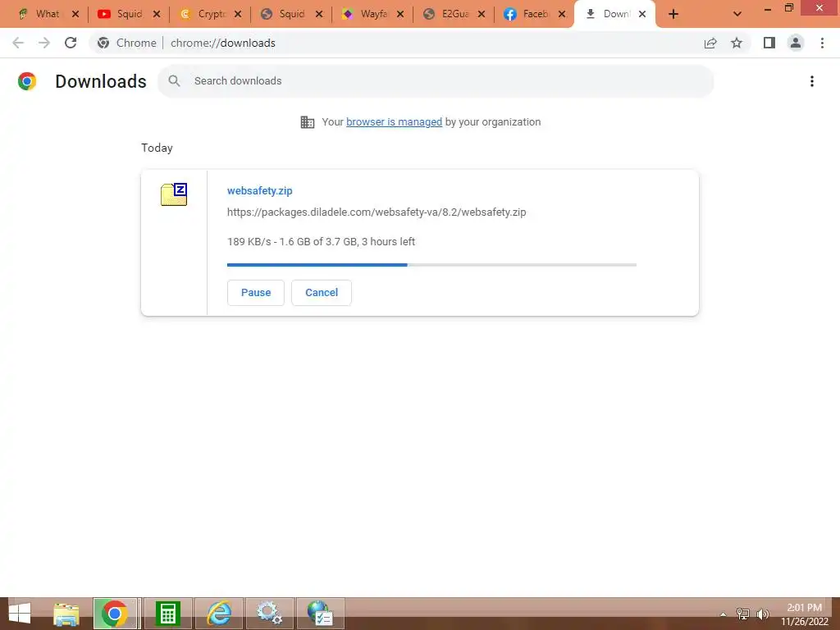Click the search magnifier icon

174,81
